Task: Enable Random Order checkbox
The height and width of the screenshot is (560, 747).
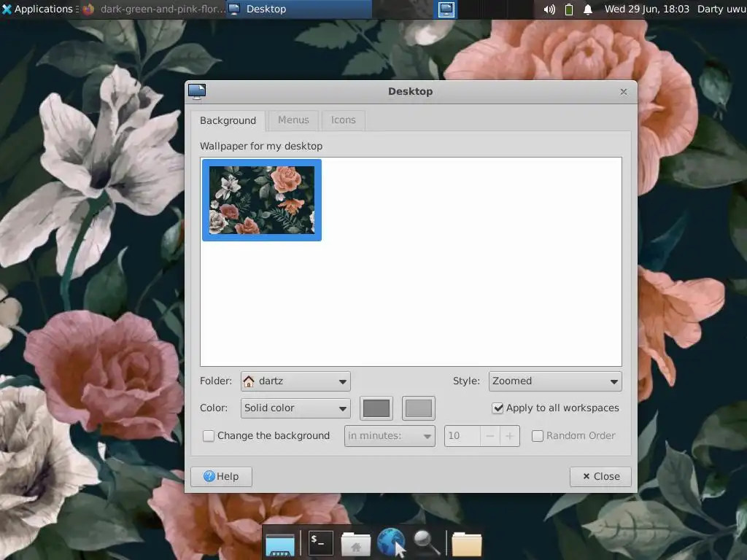Action: 538,436
